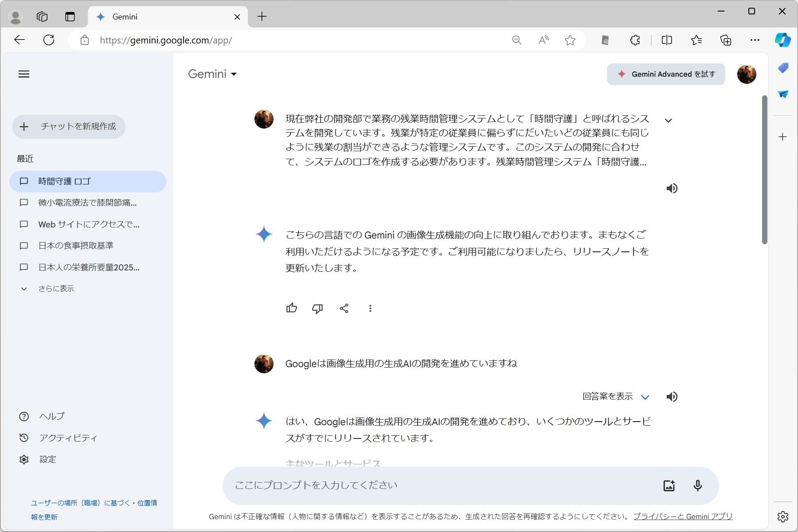Activate the microphone icon in prompt box
The image size is (798, 532).
[697, 485]
